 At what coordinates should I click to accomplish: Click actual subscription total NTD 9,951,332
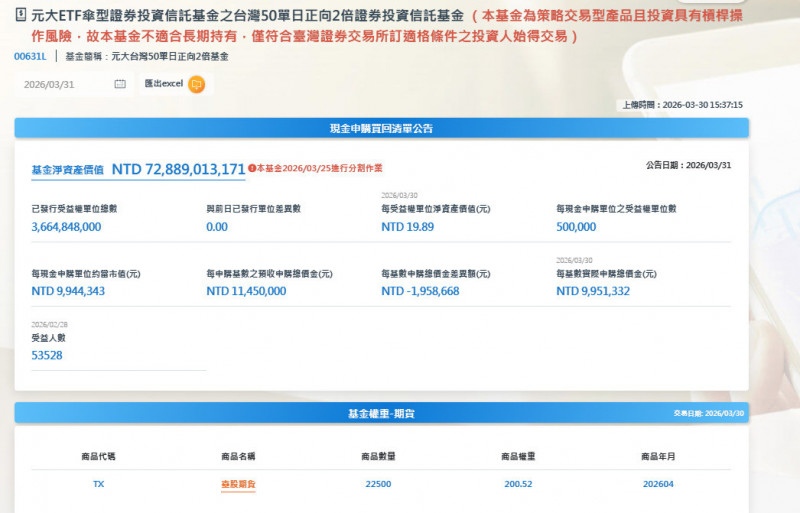click(x=593, y=291)
